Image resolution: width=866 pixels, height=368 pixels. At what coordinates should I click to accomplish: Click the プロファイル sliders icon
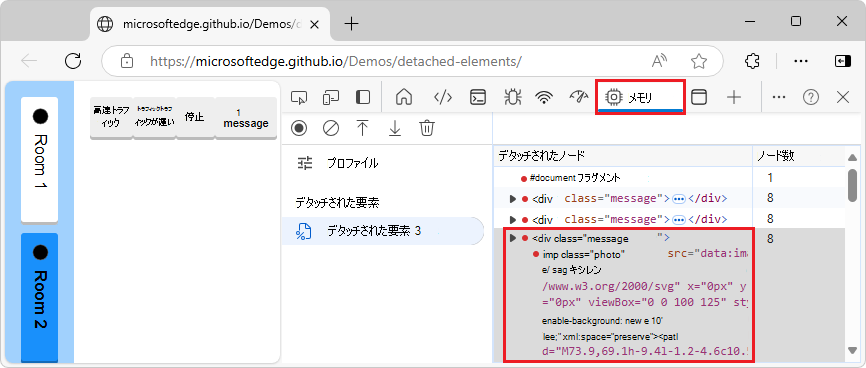click(305, 163)
